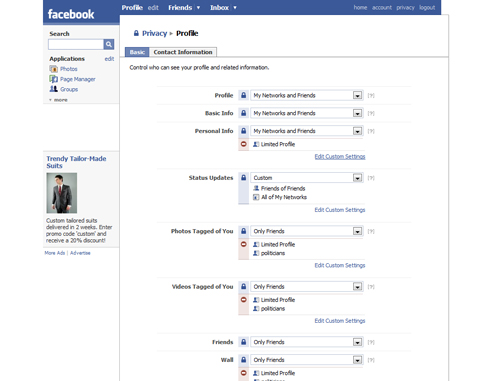Open the Photos Tagged of You dropdown
This screenshot has width=500, height=381.
click(x=307, y=231)
